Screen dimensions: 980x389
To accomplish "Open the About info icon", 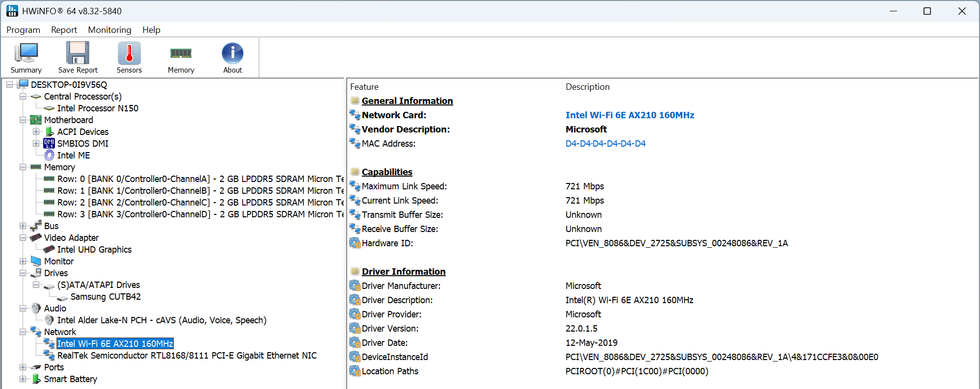I will pyautogui.click(x=232, y=53).
